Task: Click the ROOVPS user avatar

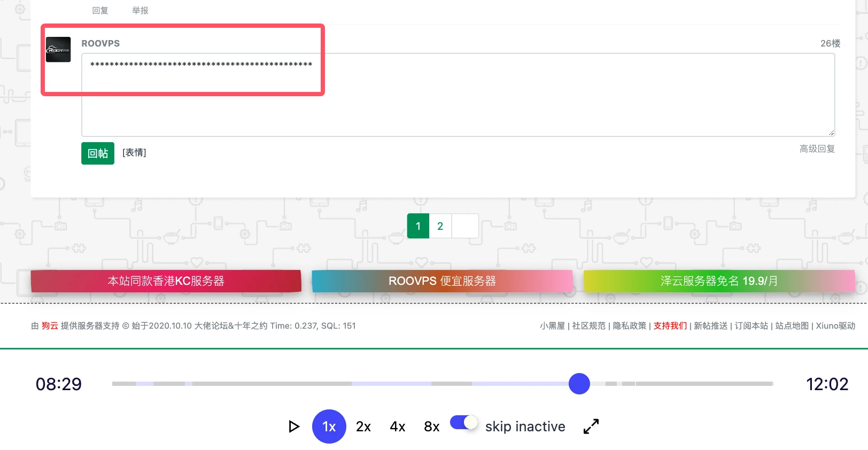Action: 58,50
